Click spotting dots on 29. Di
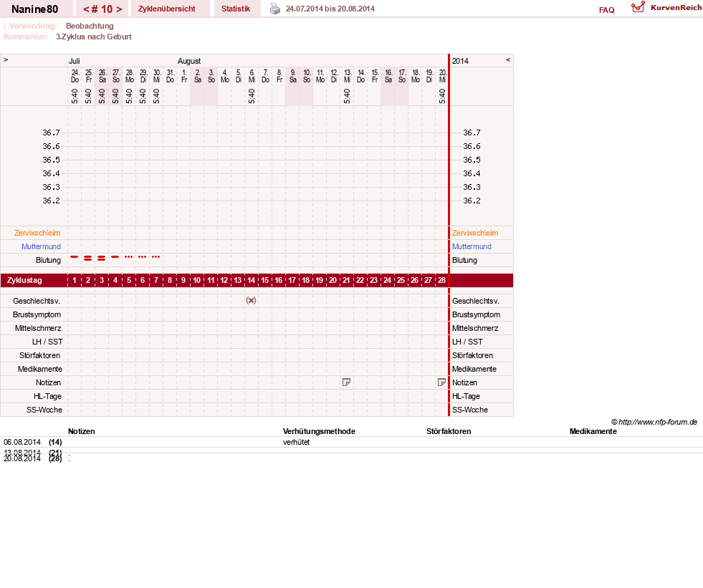The height and width of the screenshot is (588, 703). pos(143,257)
